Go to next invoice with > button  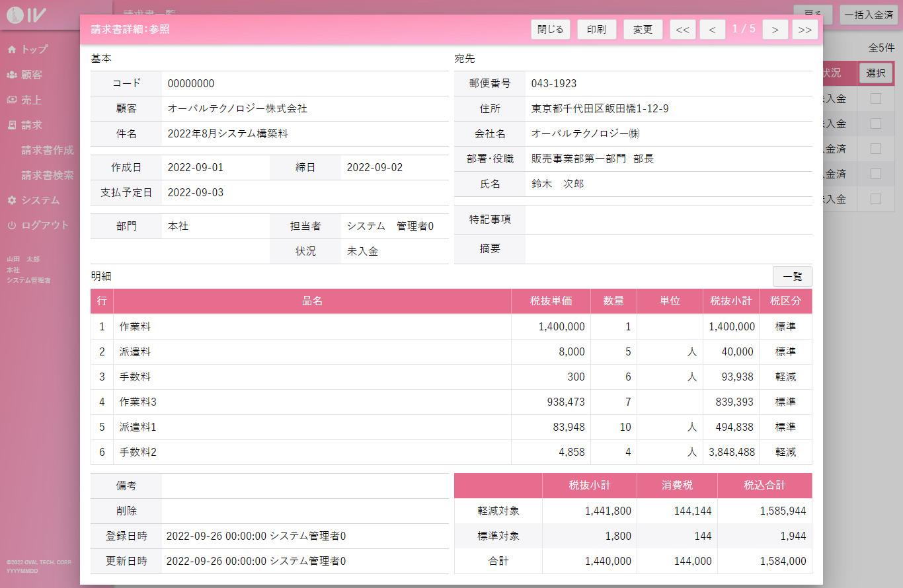point(775,30)
